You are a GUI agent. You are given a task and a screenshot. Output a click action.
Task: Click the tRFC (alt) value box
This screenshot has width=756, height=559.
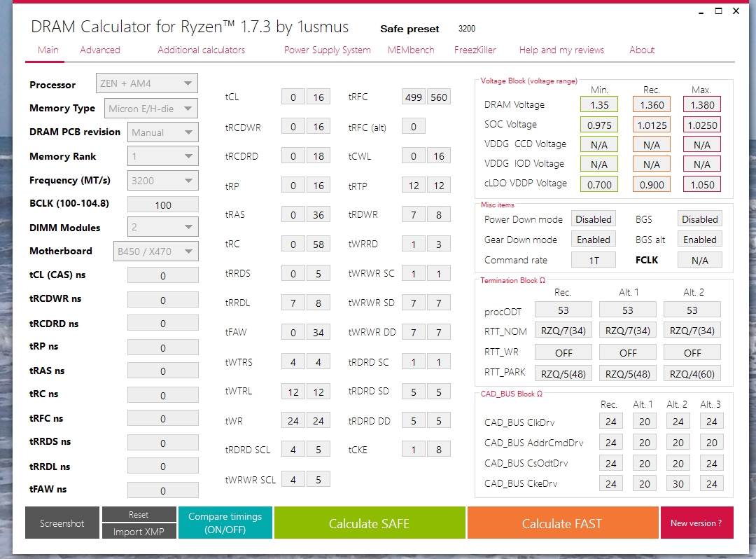(413, 127)
